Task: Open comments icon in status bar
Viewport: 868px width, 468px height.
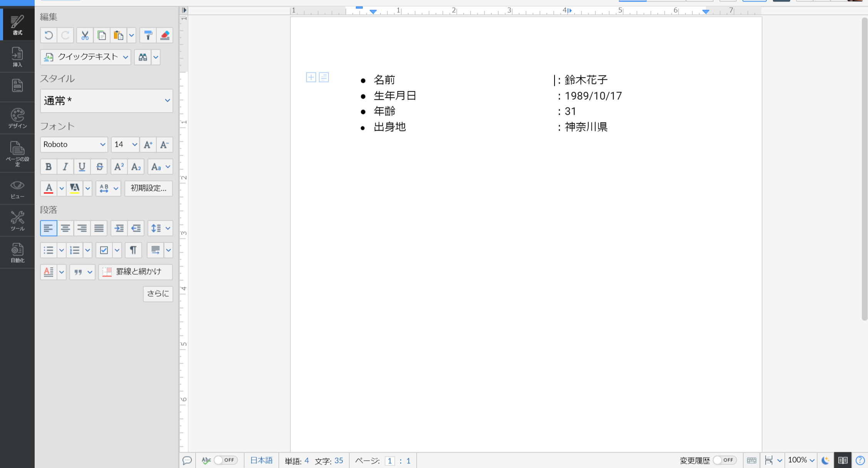Action: tap(187, 460)
